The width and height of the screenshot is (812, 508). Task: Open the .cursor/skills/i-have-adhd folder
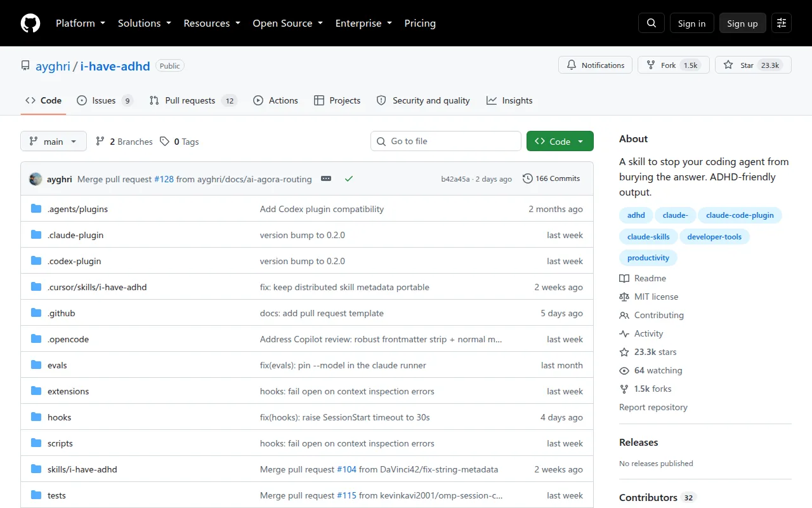pyautogui.click(x=97, y=287)
